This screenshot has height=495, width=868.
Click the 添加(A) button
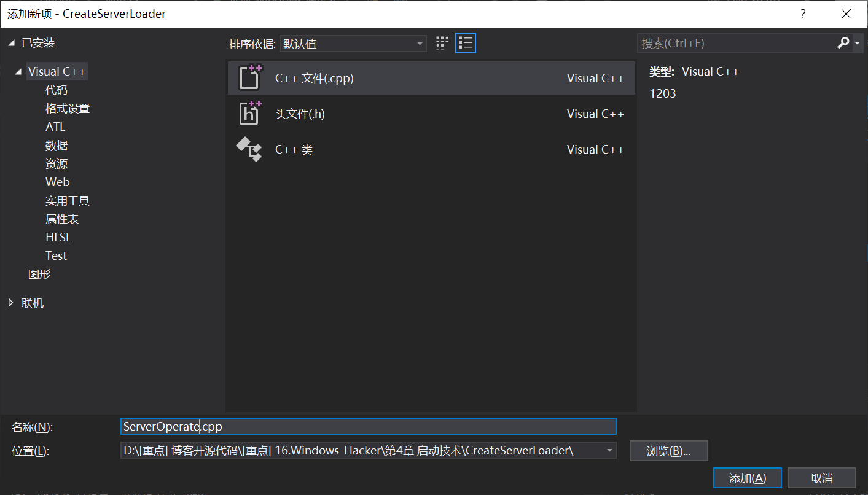click(x=748, y=478)
